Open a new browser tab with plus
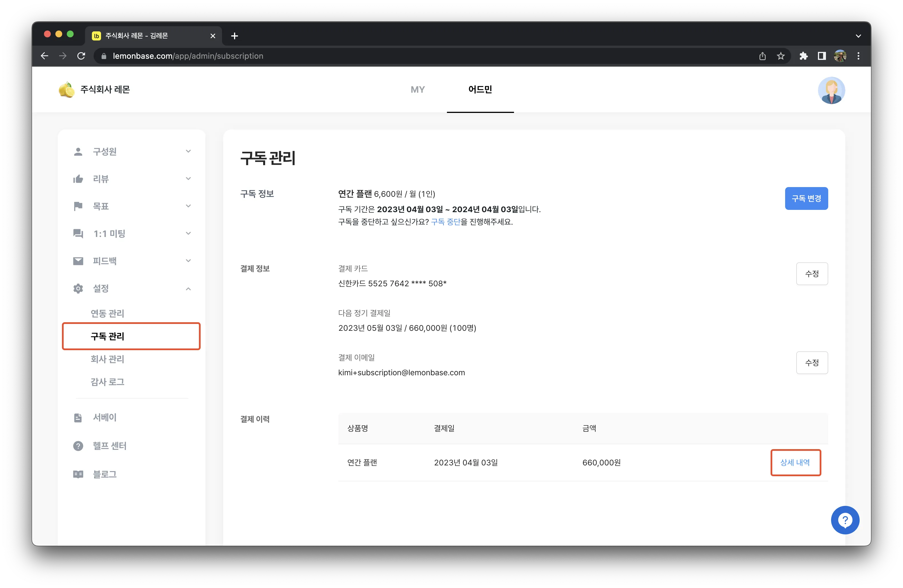Screen dimensions: 903x588 pos(235,36)
